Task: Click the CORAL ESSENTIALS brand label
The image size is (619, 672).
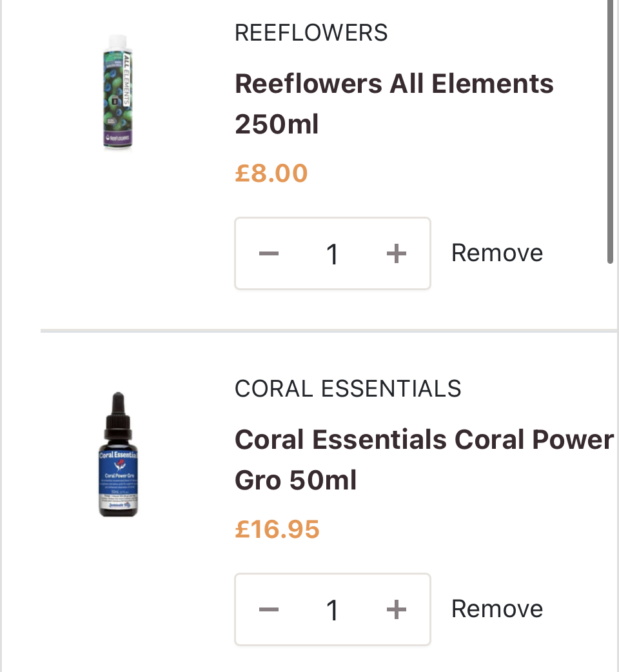Action: click(x=348, y=388)
